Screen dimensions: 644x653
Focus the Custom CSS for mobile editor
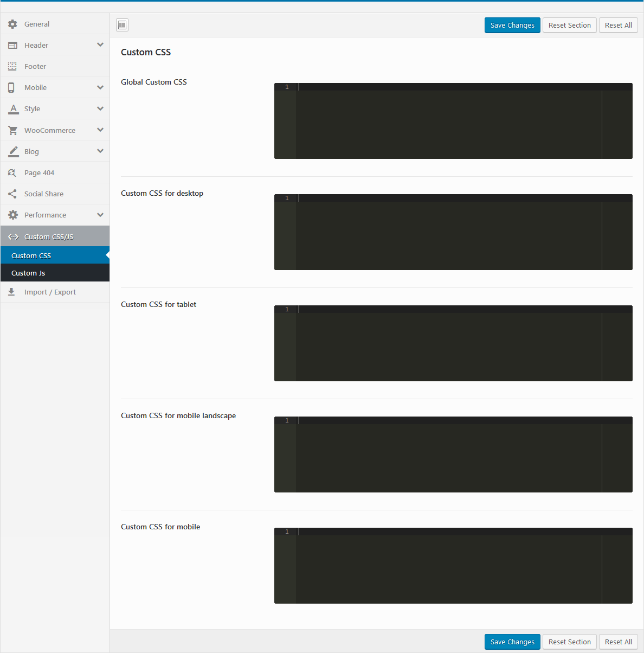tap(453, 566)
